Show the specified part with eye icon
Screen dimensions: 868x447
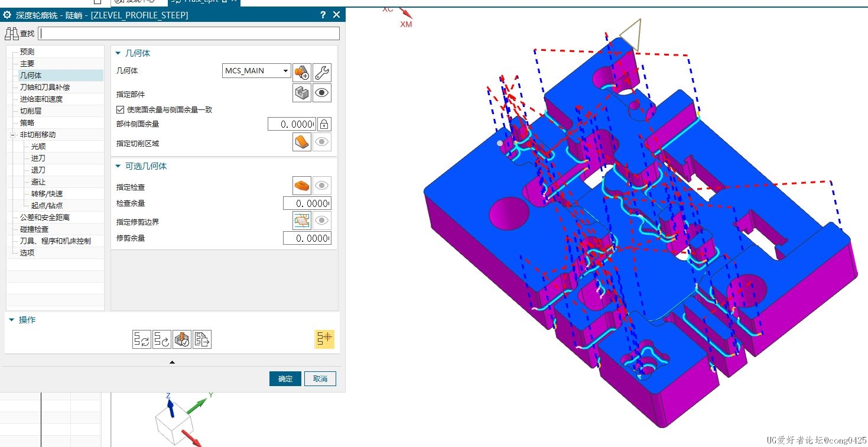322,93
